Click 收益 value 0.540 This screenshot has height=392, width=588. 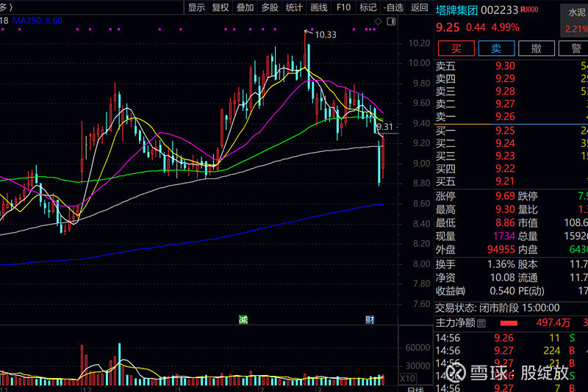point(503,291)
